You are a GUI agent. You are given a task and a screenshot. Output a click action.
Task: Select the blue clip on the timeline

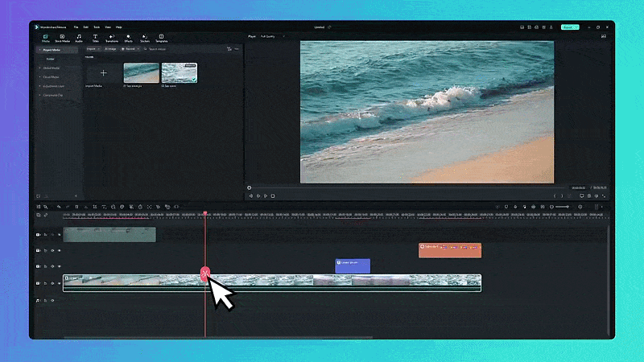point(353,266)
